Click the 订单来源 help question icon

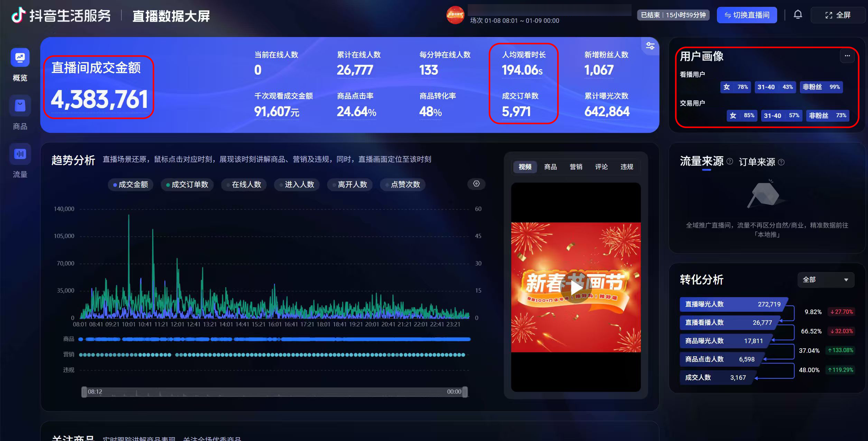tap(781, 162)
